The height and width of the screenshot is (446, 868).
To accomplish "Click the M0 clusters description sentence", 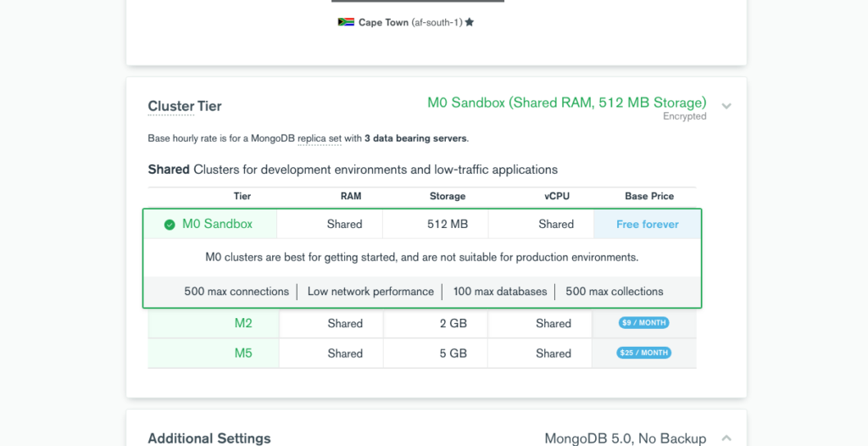I will (x=422, y=257).
